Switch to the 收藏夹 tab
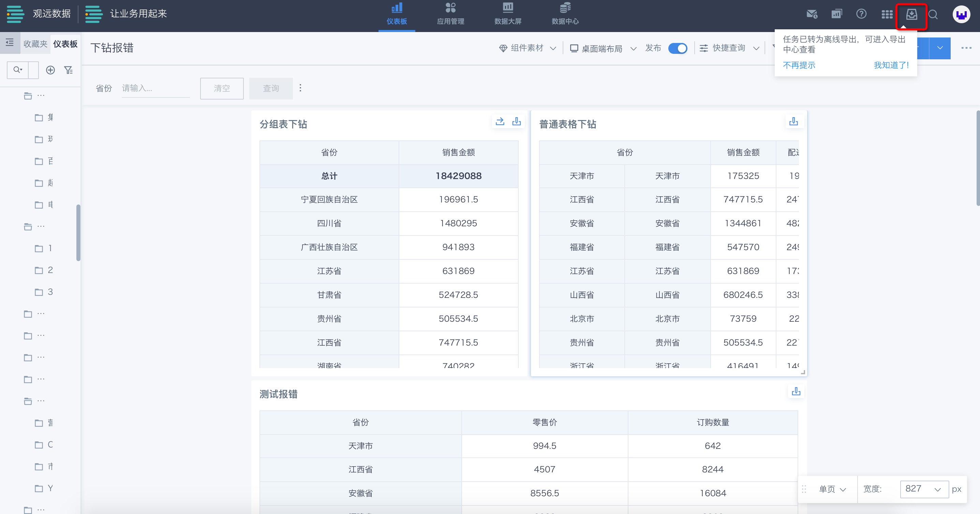Image resolution: width=980 pixels, height=514 pixels. click(35, 44)
